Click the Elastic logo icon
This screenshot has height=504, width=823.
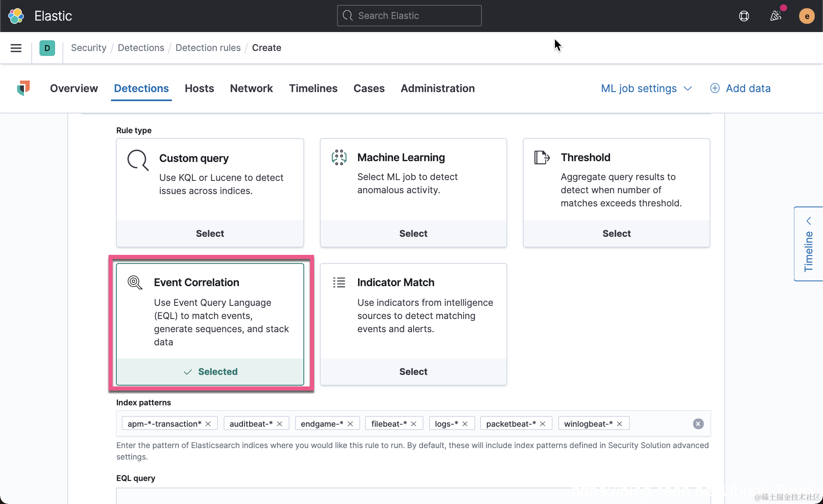[x=16, y=16]
